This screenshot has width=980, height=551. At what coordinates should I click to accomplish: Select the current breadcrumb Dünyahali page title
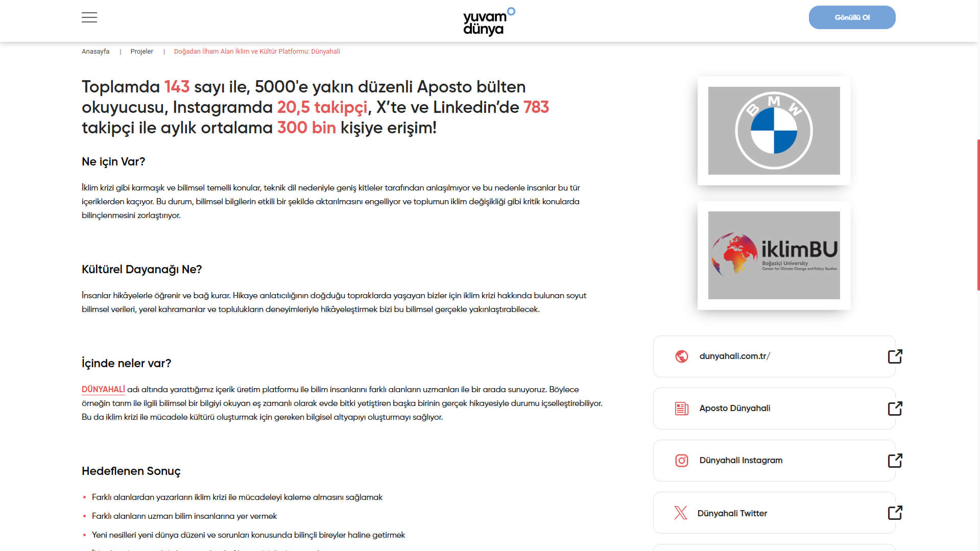pyautogui.click(x=257, y=52)
